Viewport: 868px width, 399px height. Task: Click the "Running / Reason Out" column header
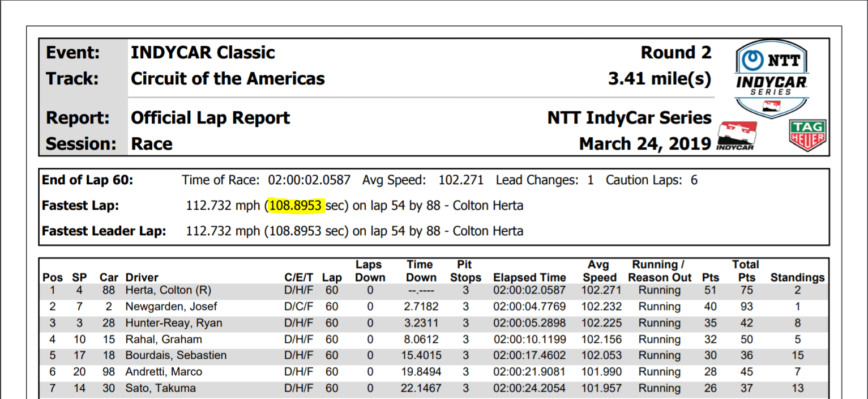point(660,271)
